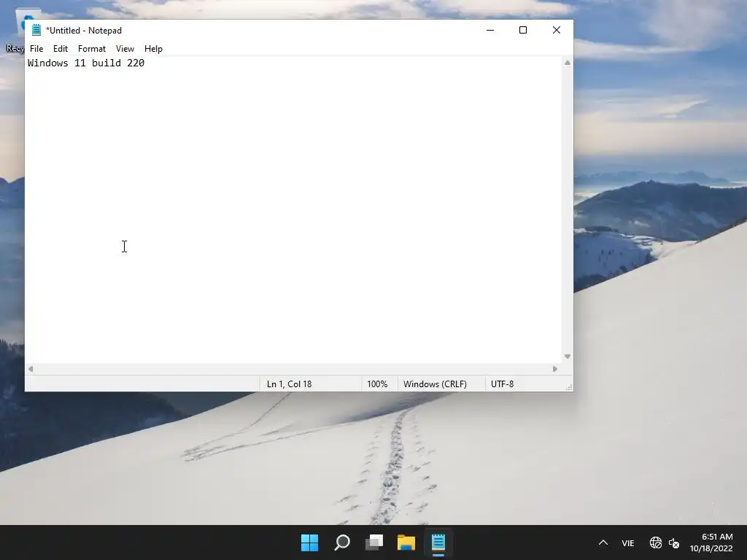This screenshot has height=560, width=747.
Task: Click the vertical scrollbar up arrow
Action: [x=568, y=63]
